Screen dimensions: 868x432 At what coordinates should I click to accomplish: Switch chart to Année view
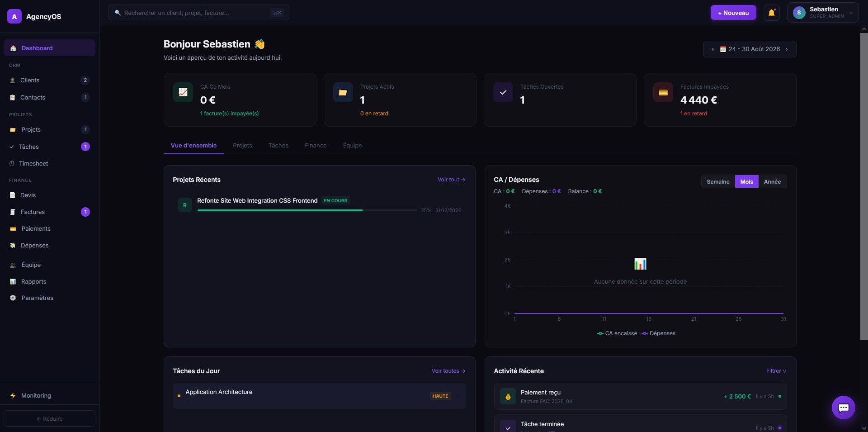(772, 181)
